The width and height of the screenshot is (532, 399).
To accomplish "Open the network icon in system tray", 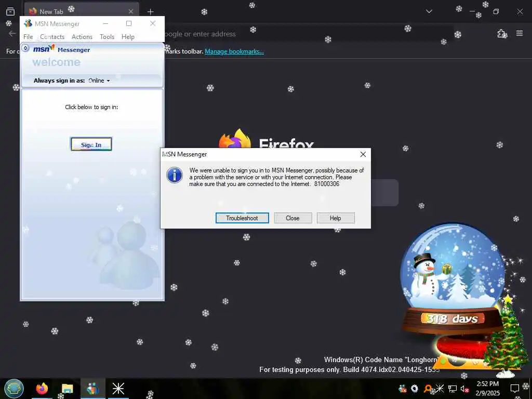I will 453,389.
